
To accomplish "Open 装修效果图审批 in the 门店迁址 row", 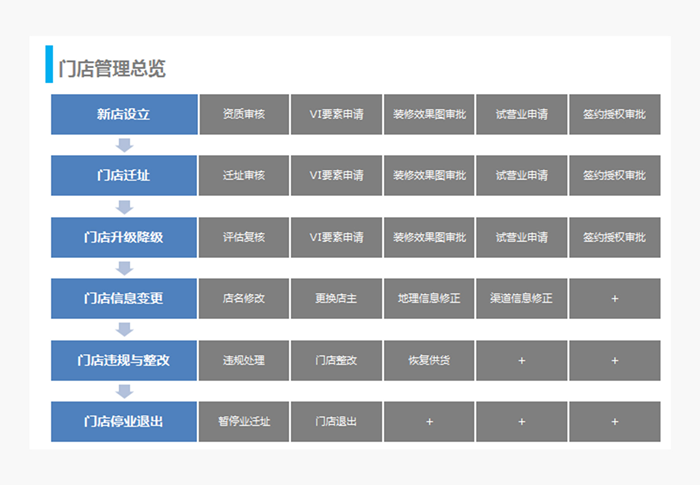I will click(429, 176).
